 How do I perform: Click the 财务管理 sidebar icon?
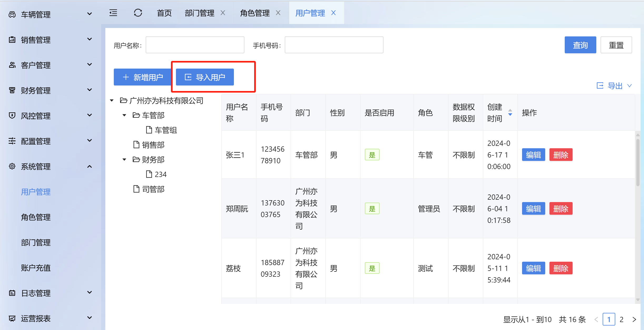click(x=12, y=90)
